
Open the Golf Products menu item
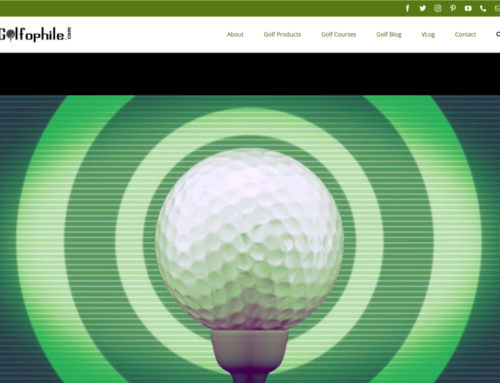coord(282,34)
